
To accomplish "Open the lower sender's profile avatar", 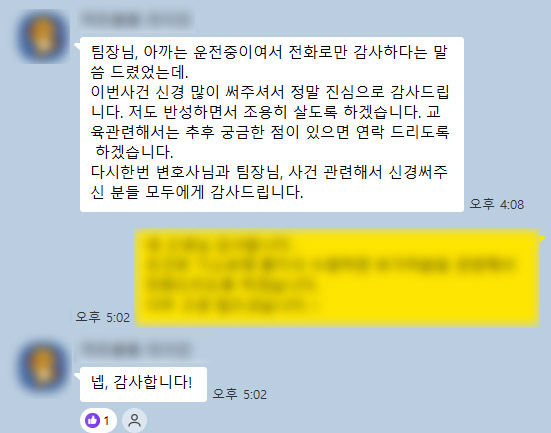I will 43,367.
